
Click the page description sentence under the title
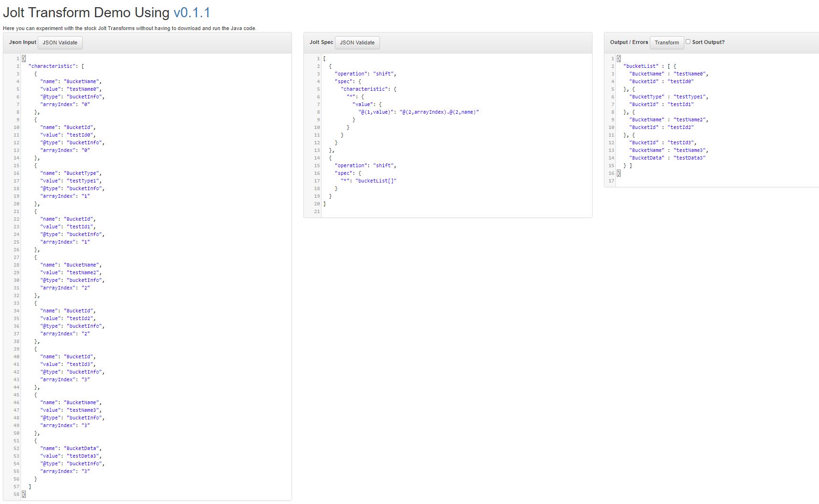point(129,28)
